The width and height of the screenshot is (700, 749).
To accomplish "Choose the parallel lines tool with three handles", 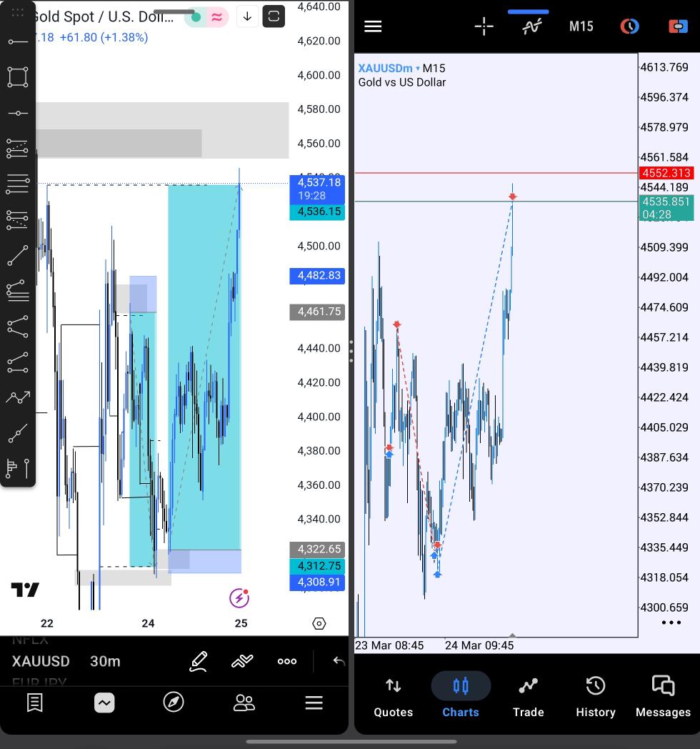I will coord(18,184).
